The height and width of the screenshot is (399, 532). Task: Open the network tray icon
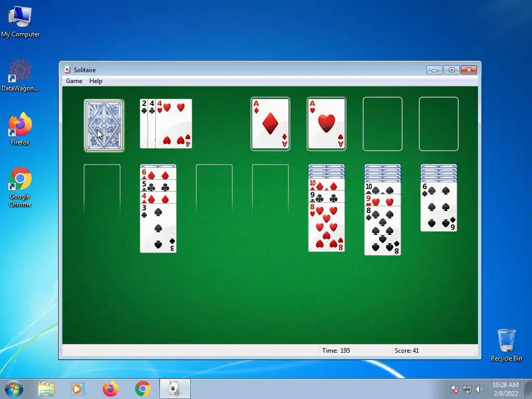click(x=467, y=389)
